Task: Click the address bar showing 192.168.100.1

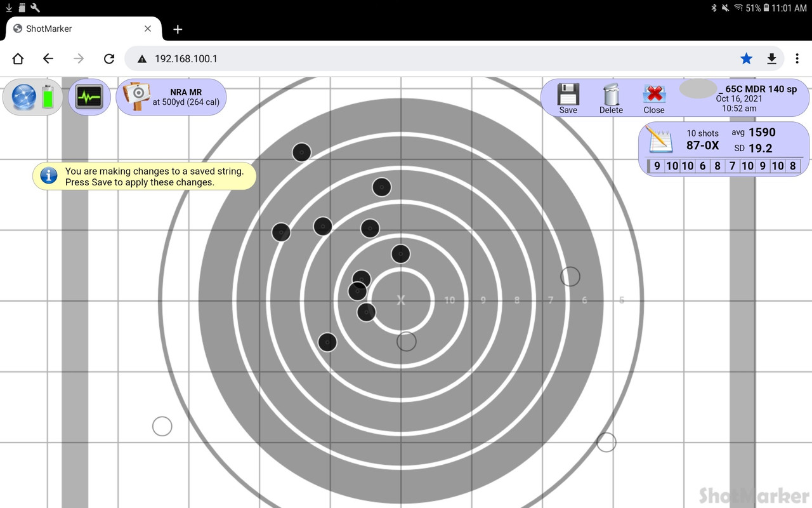Action: tap(454, 58)
